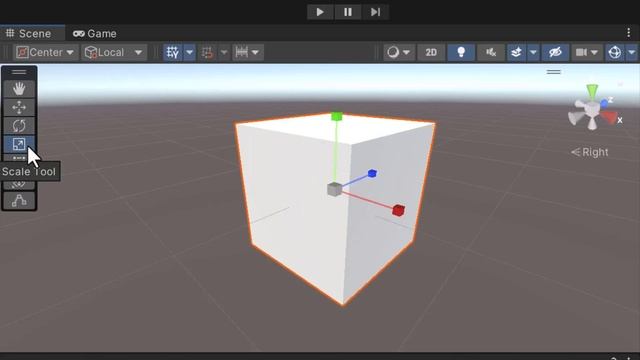The height and width of the screenshot is (360, 640).
Task: Open Scene view three-dot options menu
Action: [x=629, y=33]
